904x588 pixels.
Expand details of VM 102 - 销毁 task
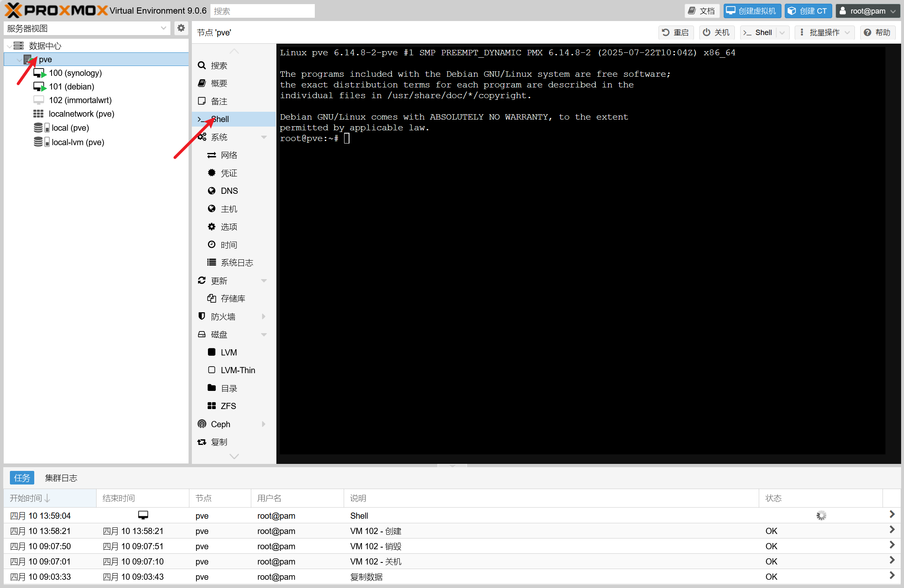point(892,545)
